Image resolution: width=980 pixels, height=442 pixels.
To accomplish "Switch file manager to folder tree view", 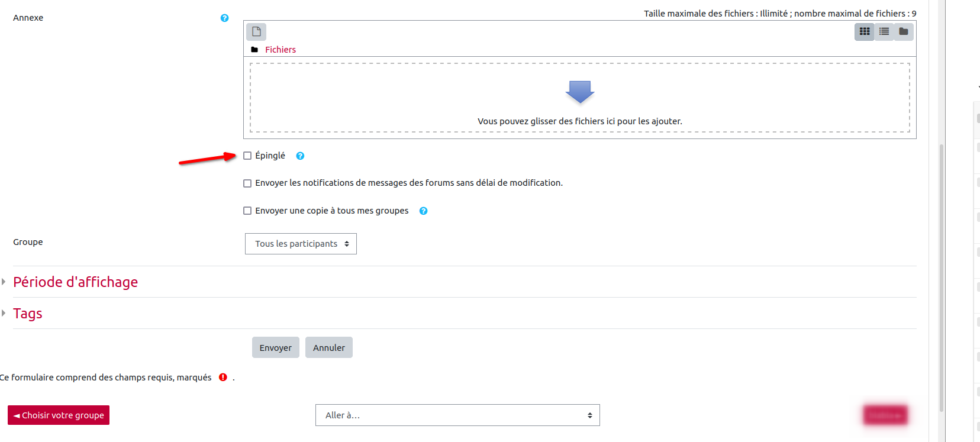I will [x=904, y=31].
